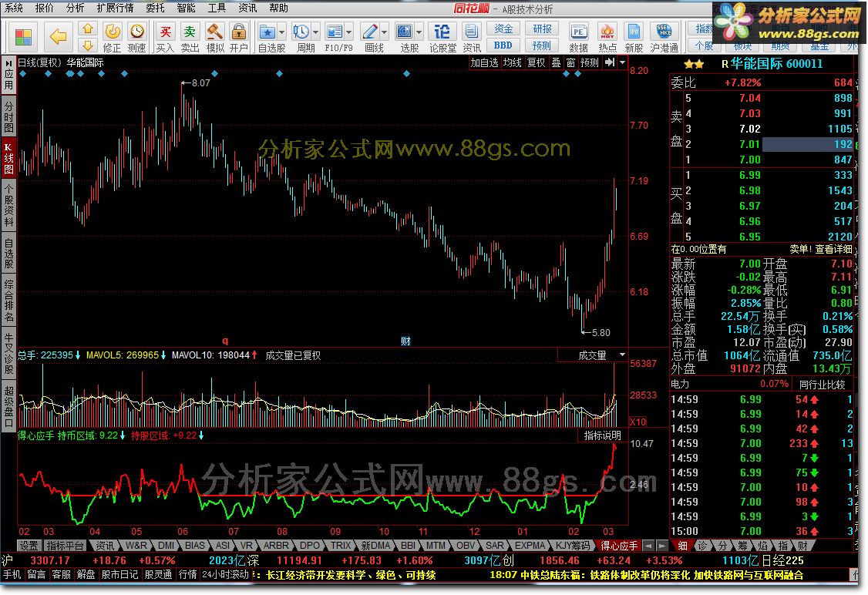
Task: Open the 论股堂 forum icon
Action: (x=442, y=32)
